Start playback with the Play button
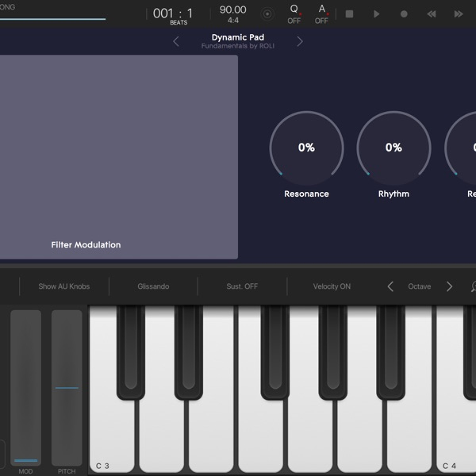 pyautogui.click(x=377, y=14)
